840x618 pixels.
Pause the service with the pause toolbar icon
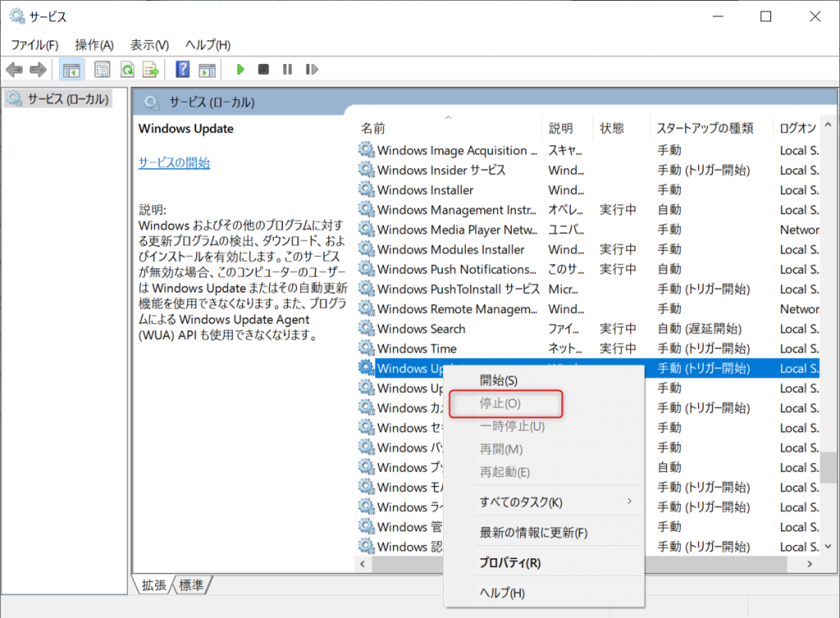pos(287,69)
